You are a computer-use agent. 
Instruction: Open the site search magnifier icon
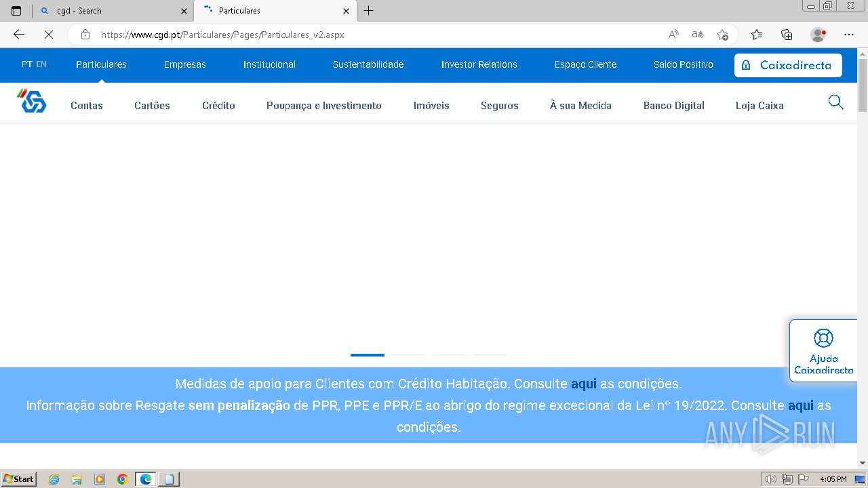click(x=836, y=102)
